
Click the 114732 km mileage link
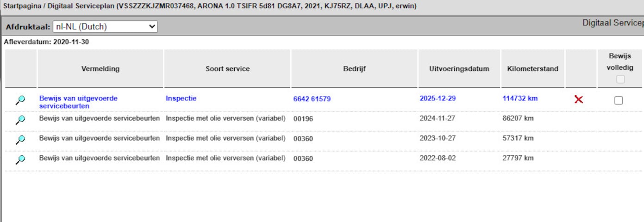520,99
